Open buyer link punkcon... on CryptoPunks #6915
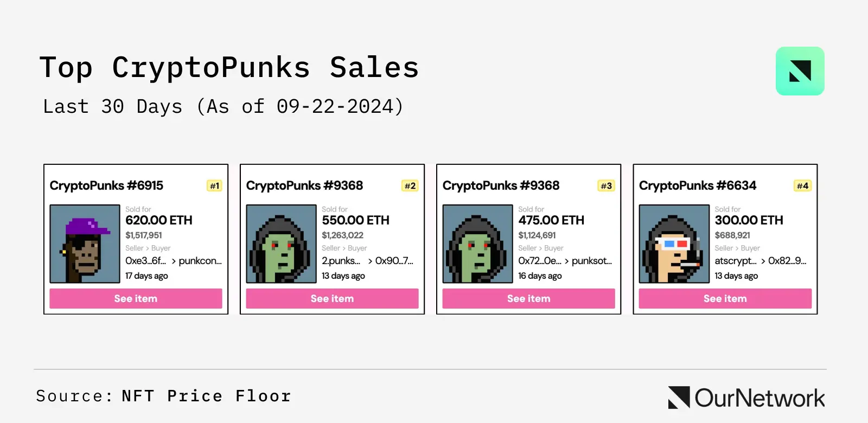Viewport: 868px width, 423px height. pyautogui.click(x=201, y=261)
